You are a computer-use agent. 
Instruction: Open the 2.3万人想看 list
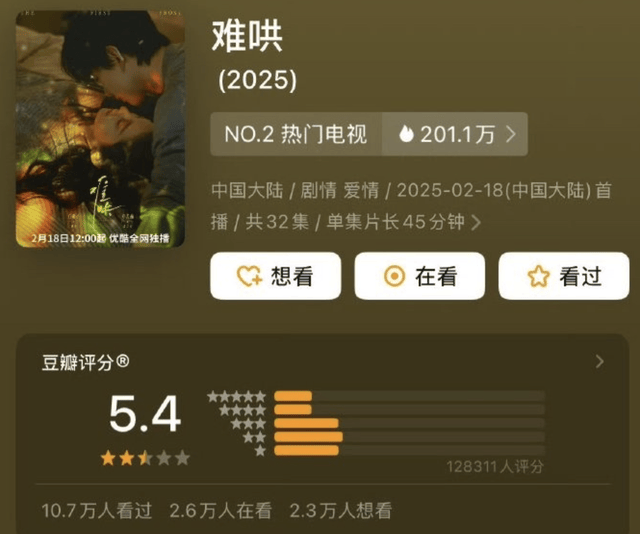coord(341,511)
